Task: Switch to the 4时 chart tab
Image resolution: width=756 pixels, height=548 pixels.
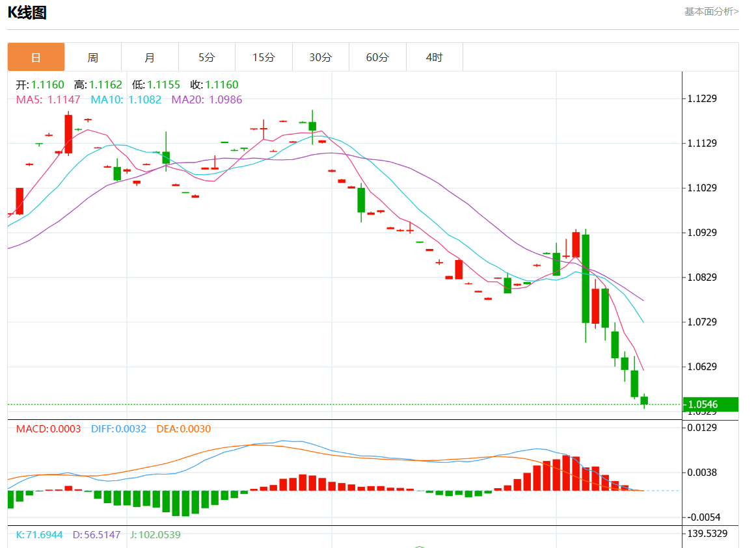Action: [x=434, y=57]
